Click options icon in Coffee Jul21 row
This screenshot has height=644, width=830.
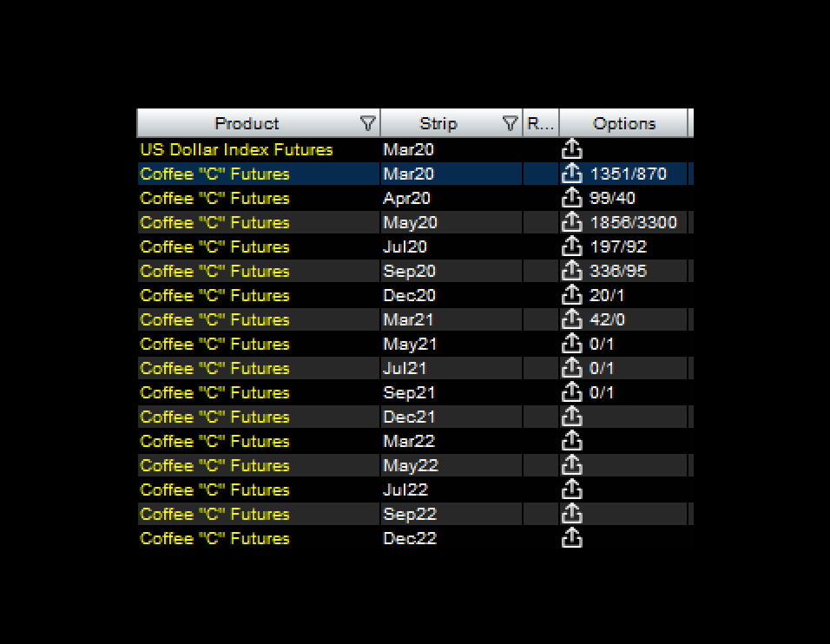571,368
